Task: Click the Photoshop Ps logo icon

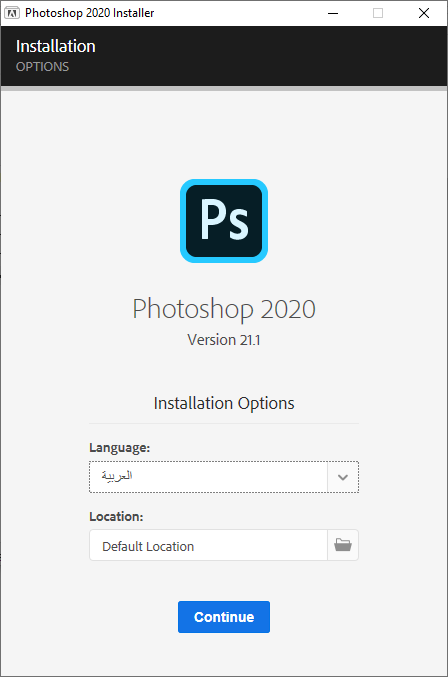Action: (224, 221)
